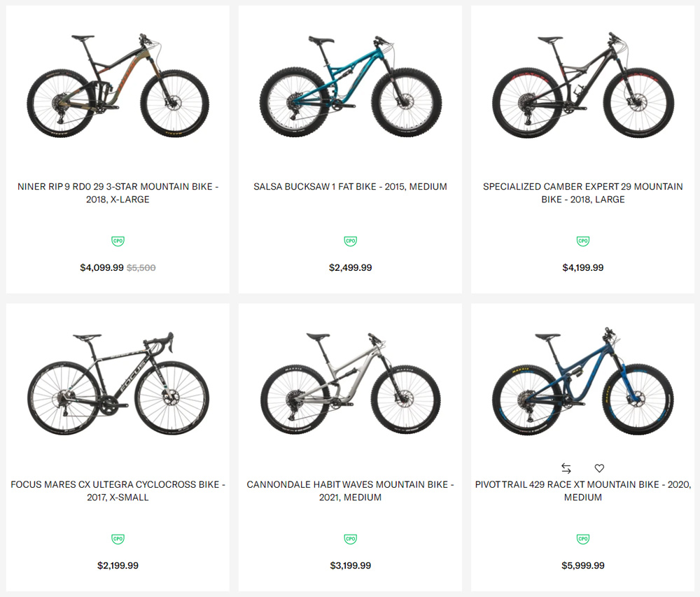
Task: Click the CPO badge under Specialized Camber
Action: click(582, 241)
